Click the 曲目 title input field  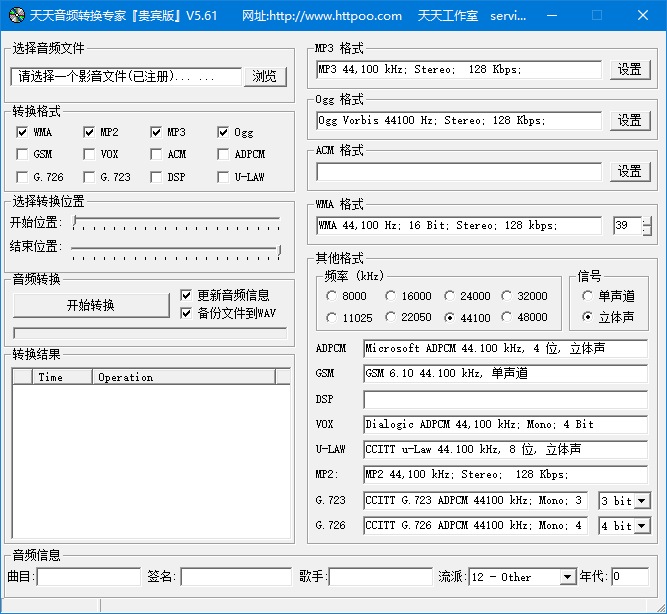click(x=88, y=577)
